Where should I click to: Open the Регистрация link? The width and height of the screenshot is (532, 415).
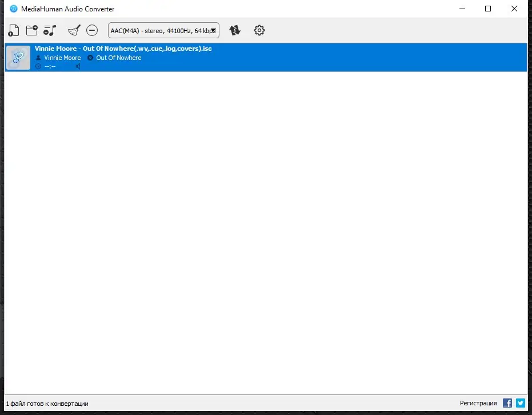(x=478, y=403)
